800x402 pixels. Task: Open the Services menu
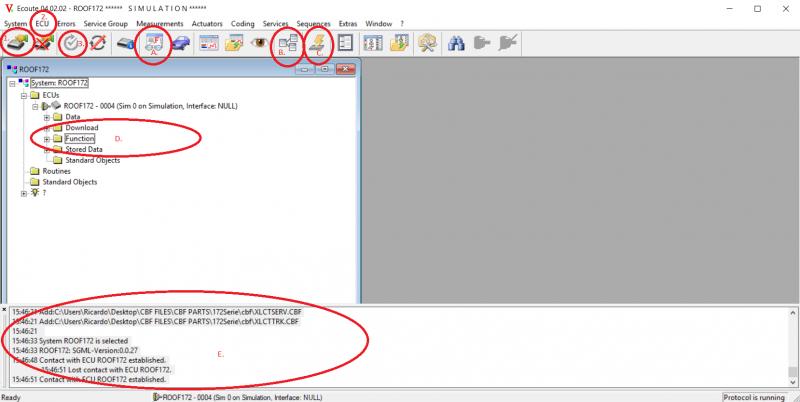pos(276,23)
